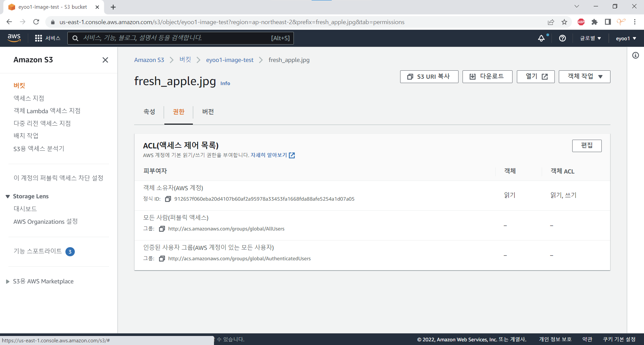This screenshot has width=644, height=345.
Task: Go to 버킷 breadcrumb link
Action: point(185,60)
